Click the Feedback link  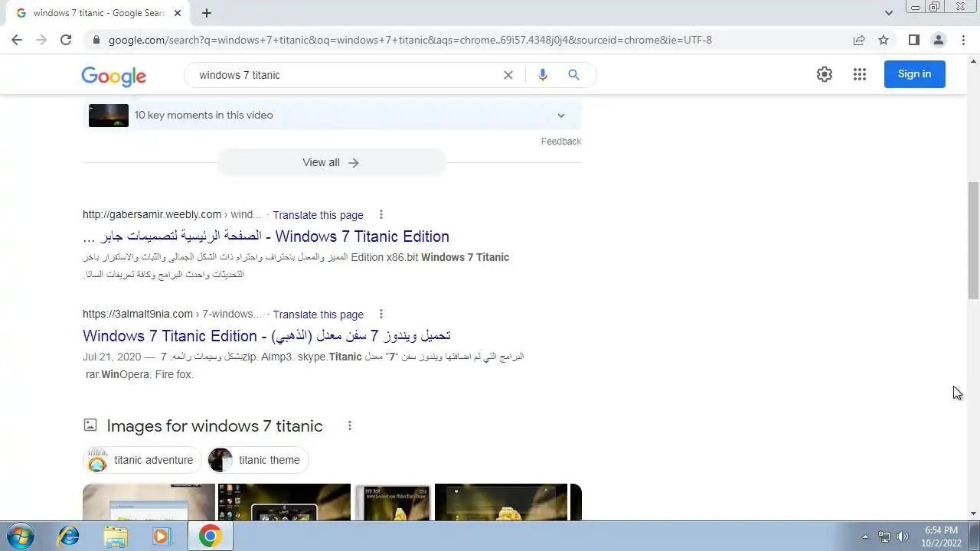[x=561, y=142]
